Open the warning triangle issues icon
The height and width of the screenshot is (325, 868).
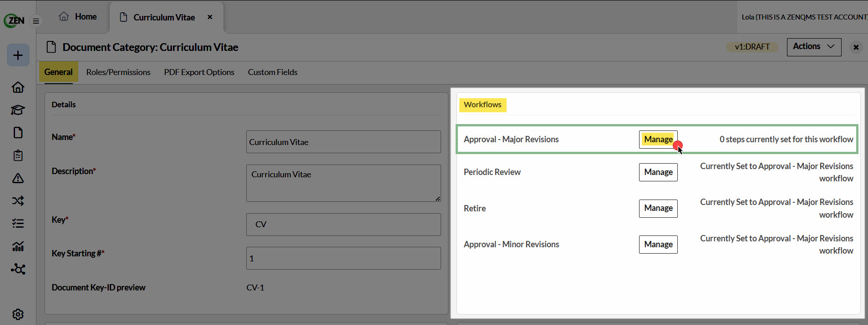[x=18, y=178]
